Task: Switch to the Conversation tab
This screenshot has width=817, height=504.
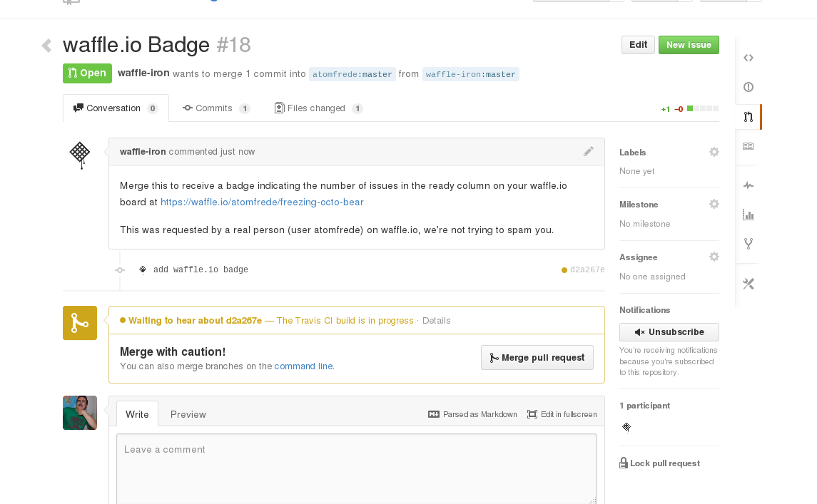Action: (x=116, y=108)
